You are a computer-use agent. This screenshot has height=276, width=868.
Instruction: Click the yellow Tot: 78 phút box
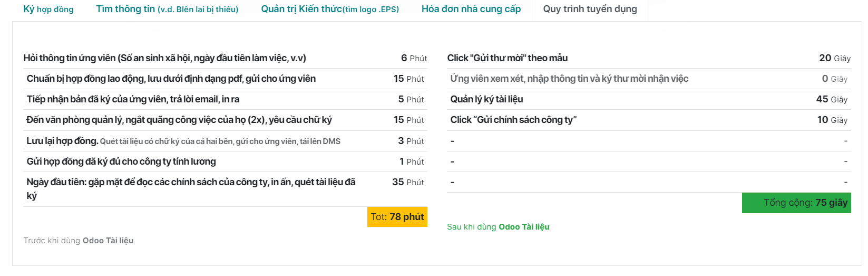pos(397,217)
